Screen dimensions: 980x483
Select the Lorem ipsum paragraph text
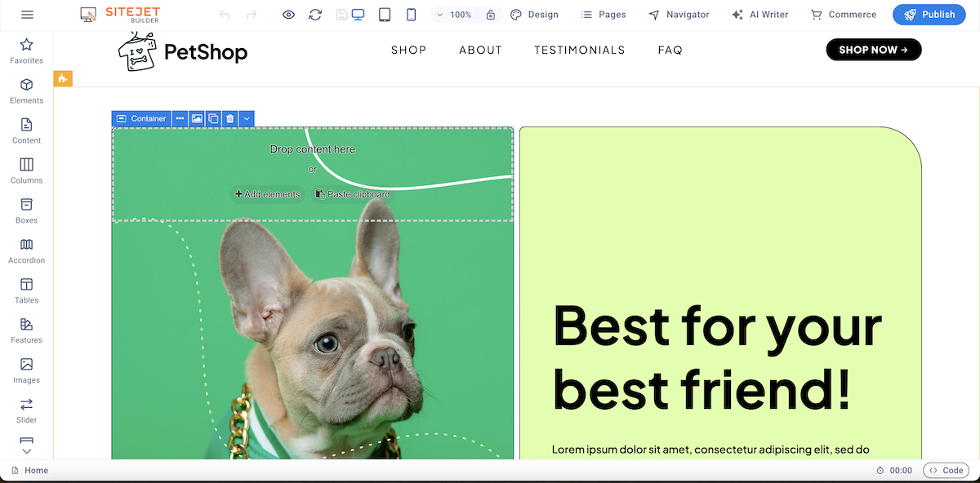[710, 450]
